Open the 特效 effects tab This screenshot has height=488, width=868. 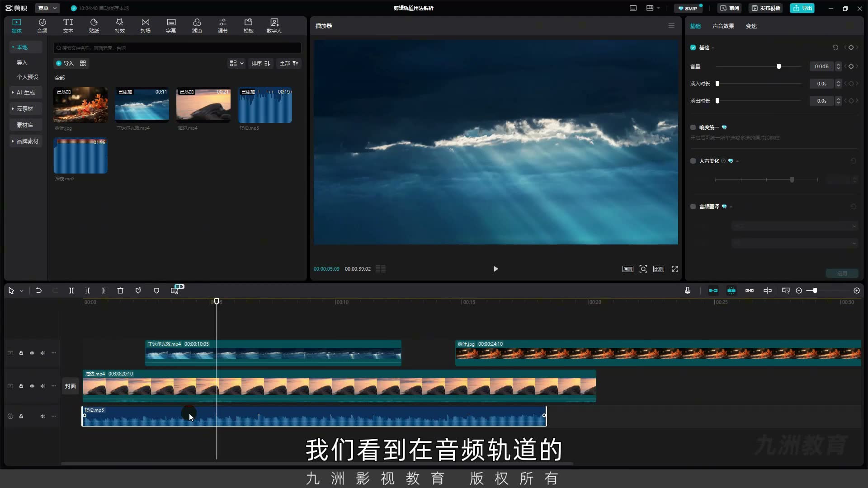tap(119, 26)
